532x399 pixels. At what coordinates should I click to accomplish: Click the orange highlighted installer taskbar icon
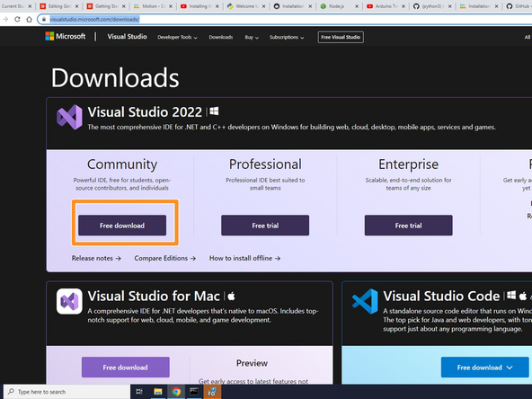click(212, 392)
